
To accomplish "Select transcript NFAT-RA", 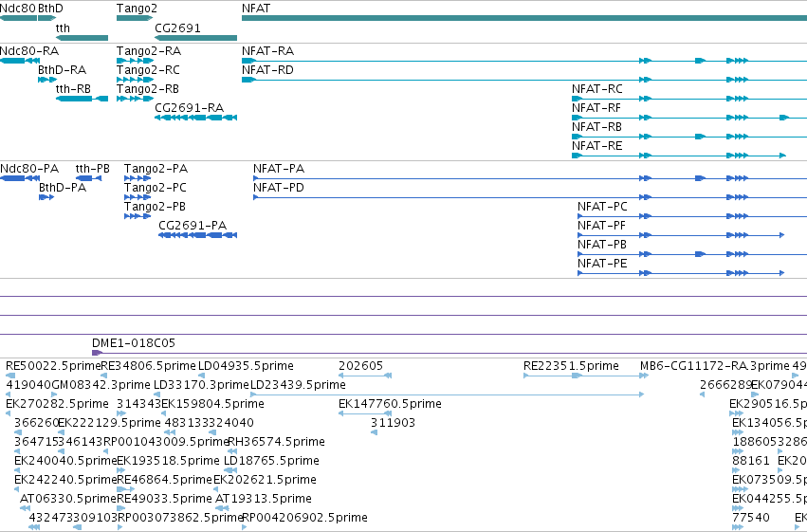I will 267,51.
